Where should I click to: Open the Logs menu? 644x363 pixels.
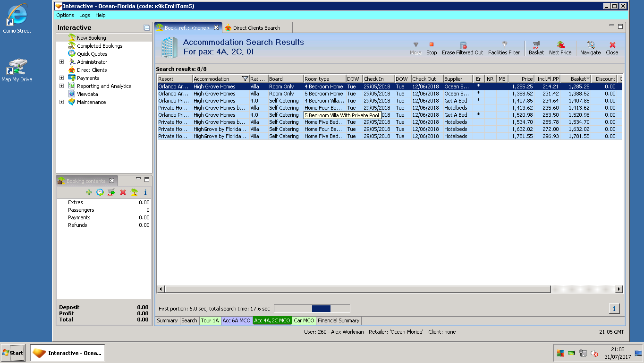[85, 15]
